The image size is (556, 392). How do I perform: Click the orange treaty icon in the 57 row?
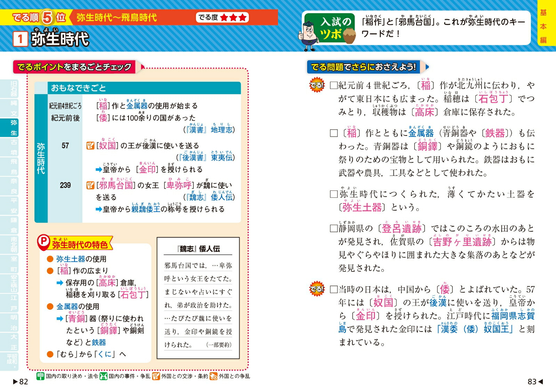point(90,146)
